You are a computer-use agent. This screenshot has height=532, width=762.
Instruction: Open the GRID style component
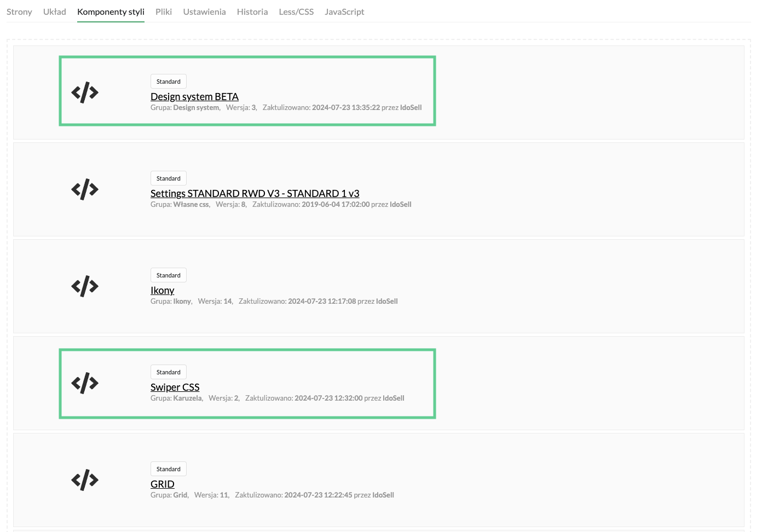(x=162, y=484)
